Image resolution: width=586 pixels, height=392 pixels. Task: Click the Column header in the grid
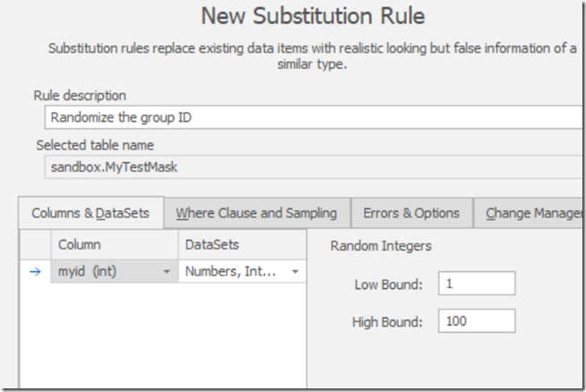point(115,244)
